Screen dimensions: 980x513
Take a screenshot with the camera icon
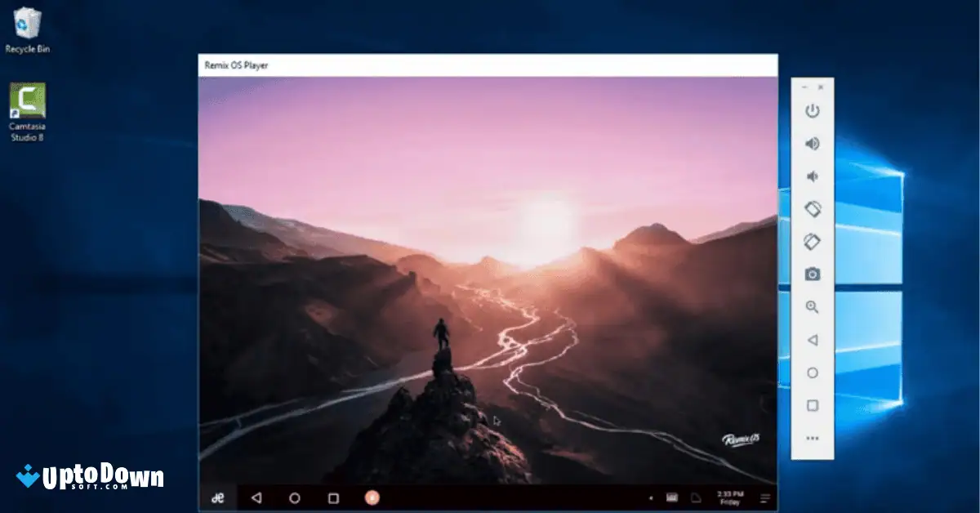(811, 273)
